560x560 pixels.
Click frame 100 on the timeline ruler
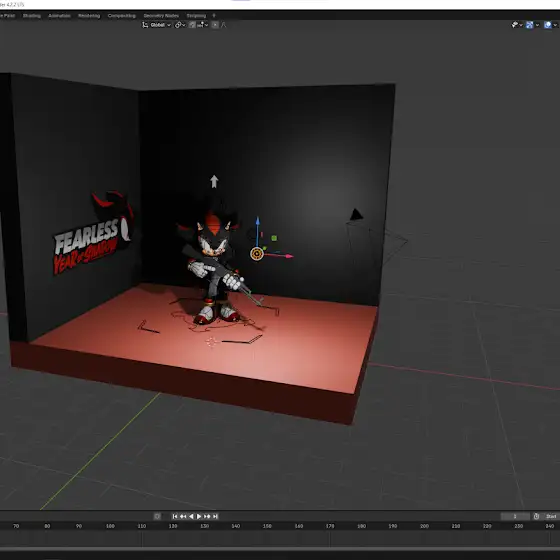point(110,526)
